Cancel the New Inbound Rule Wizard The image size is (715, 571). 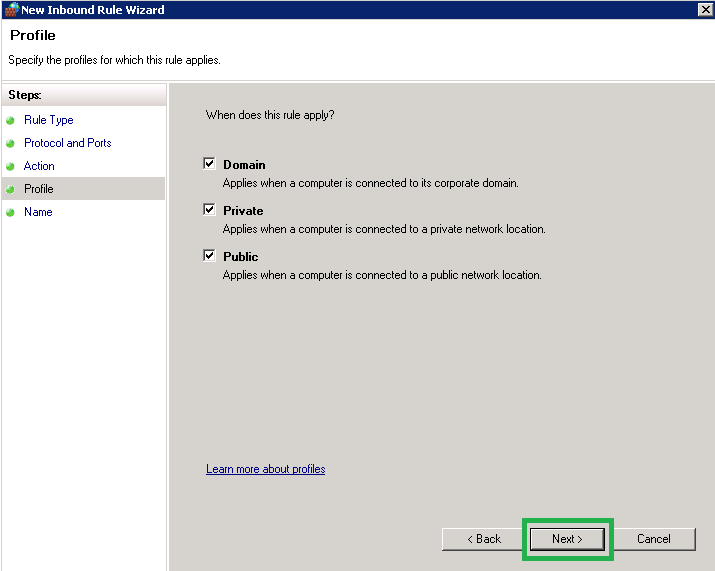pyautogui.click(x=653, y=539)
